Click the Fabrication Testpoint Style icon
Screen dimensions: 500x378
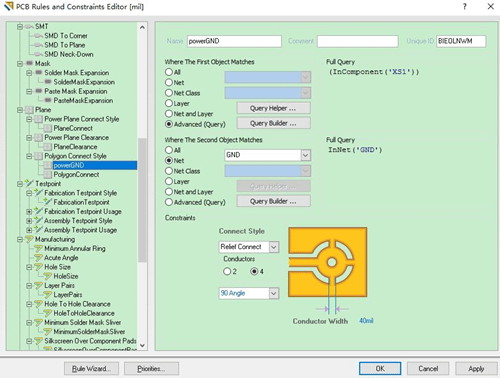point(39,193)
